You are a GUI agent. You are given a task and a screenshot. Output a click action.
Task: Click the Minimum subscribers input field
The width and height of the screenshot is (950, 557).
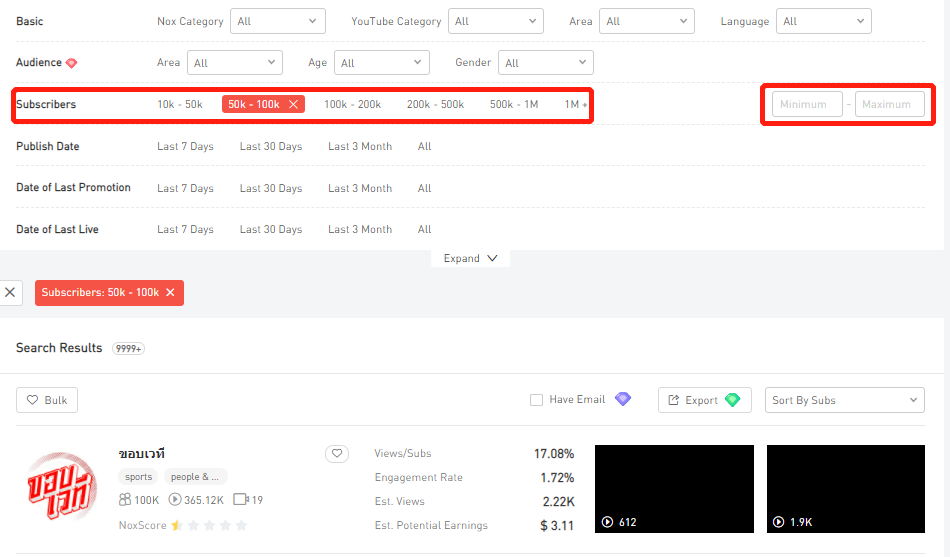pos(806,104)
